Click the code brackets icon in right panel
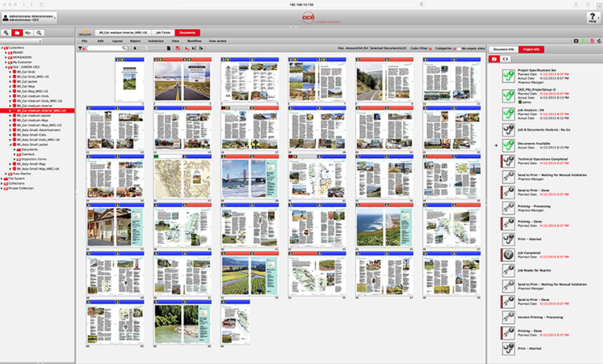 point(506,58)
